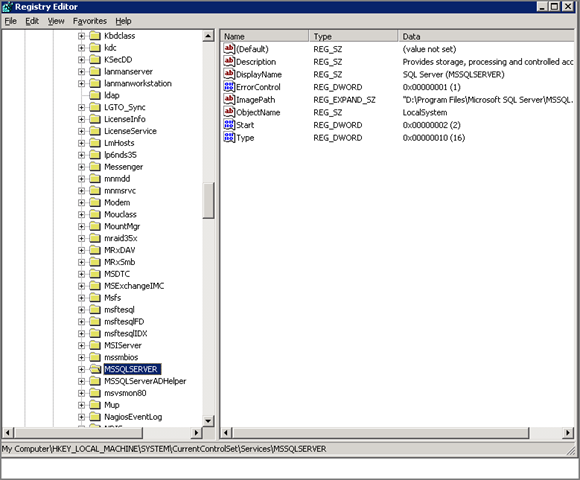This screenshot has height=480, width=580.
Task: Click the tree pane horizontal scrollbar thumb
Action: point(78,432)
